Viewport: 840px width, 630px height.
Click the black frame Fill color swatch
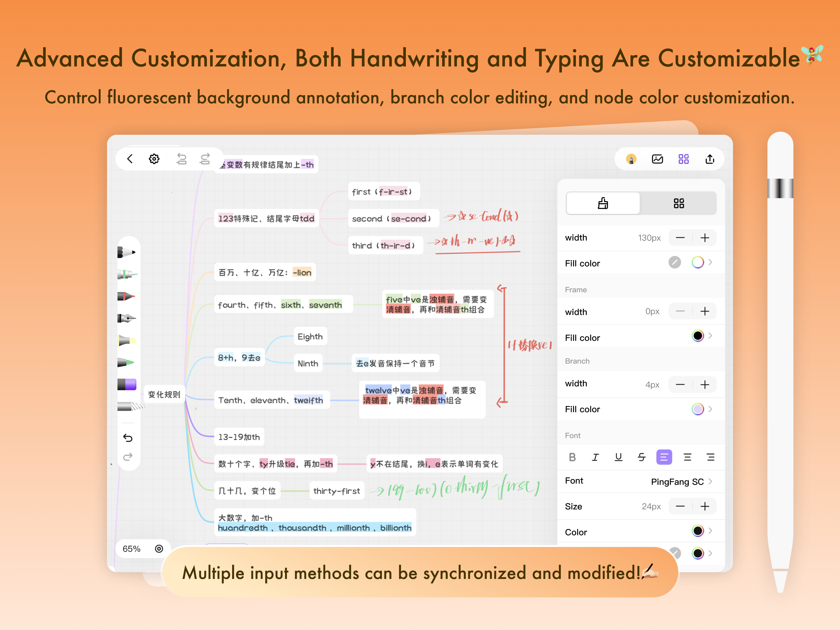[698, 336]
